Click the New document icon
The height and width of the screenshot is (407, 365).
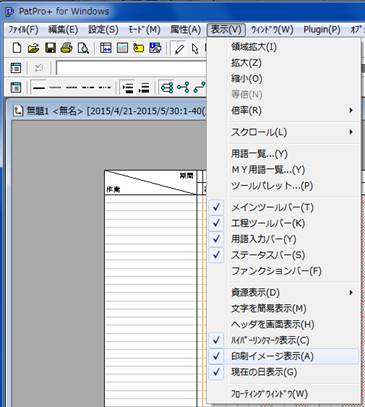click(x=16, y=48)
